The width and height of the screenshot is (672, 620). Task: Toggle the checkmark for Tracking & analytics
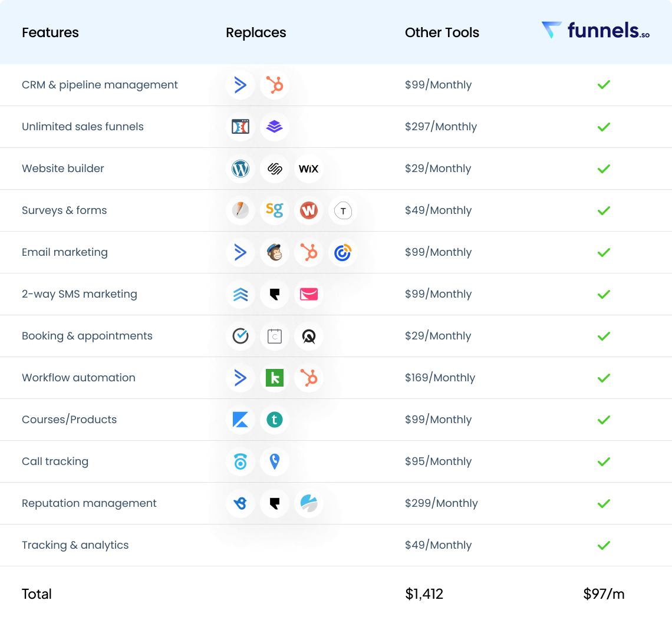coord(604,545)
